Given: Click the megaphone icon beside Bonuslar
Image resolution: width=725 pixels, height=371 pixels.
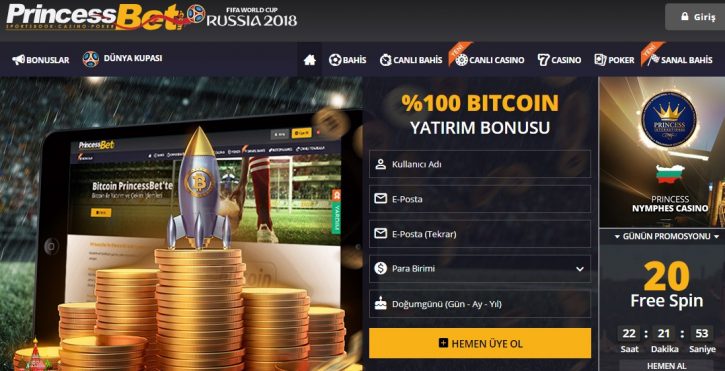Looking at the screenshot, I should 18,60.
